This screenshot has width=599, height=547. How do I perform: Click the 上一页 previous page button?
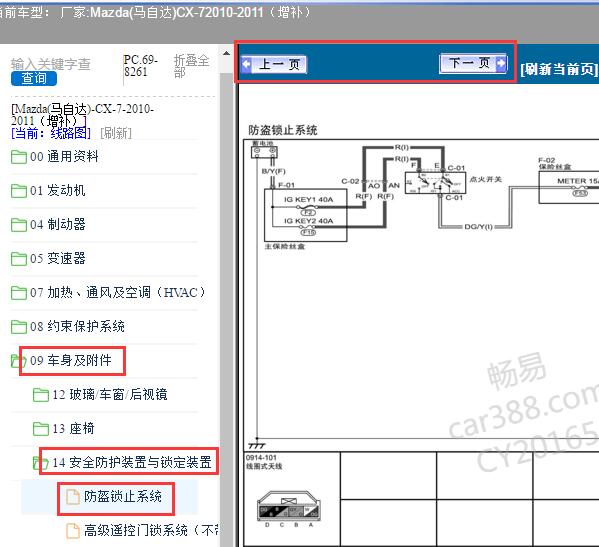tap(274, 64)
